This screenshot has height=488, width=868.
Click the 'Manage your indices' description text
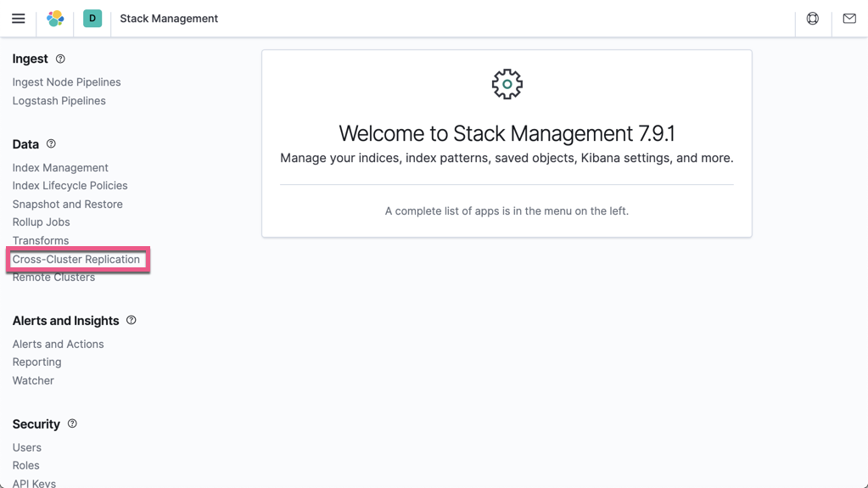(507, 159)
